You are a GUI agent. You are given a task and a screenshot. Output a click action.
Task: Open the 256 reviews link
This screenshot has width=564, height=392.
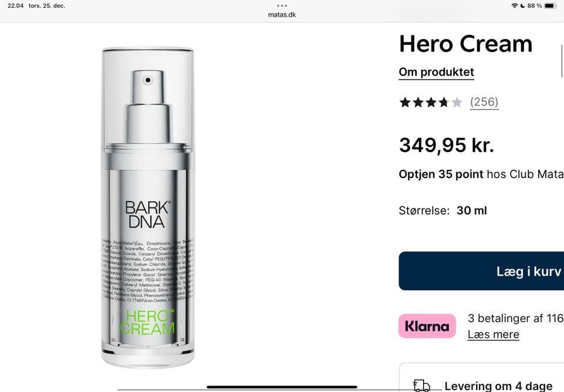(x=484, y=102)
